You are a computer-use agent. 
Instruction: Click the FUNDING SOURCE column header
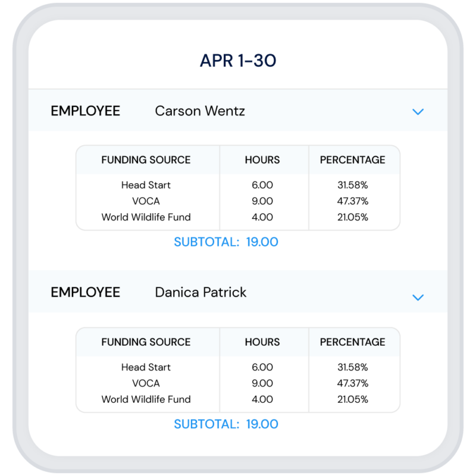pos(145,160)
